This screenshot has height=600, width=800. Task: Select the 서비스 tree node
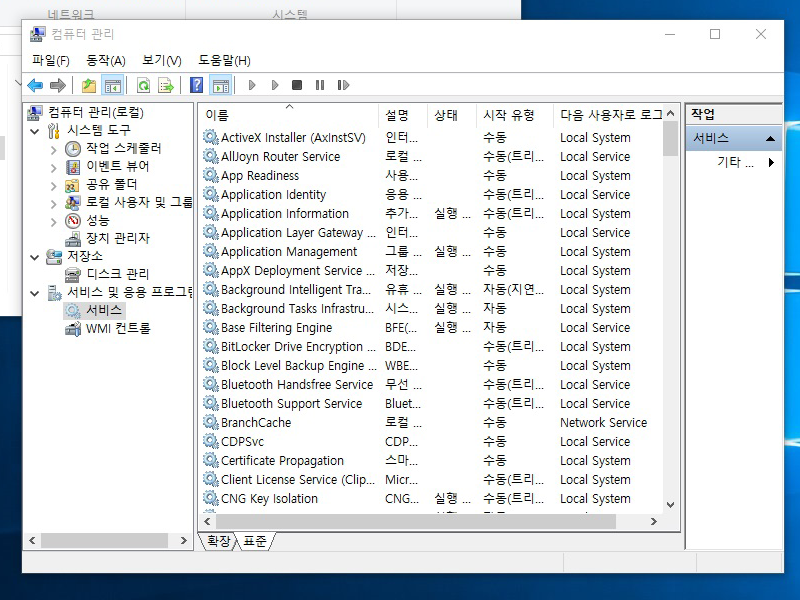click(104, 310)
